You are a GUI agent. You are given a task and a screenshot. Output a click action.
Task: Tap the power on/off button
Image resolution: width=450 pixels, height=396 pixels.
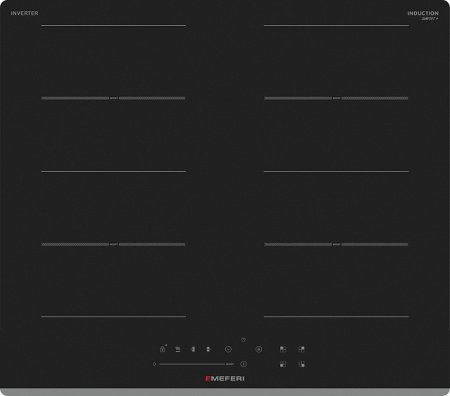[244, 364]
